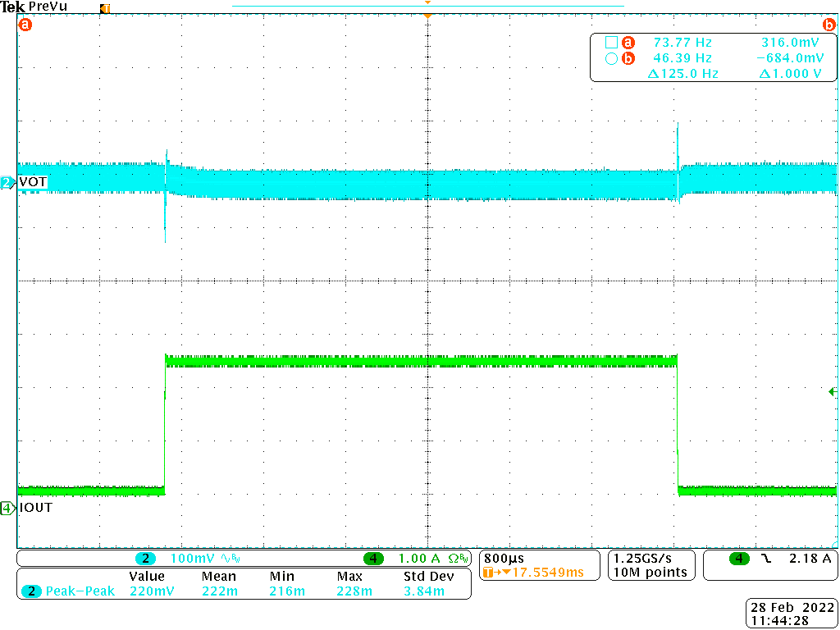
Task: Click the orange trigger position T marker
Action: pyautogui.click(x=105, y=8)
